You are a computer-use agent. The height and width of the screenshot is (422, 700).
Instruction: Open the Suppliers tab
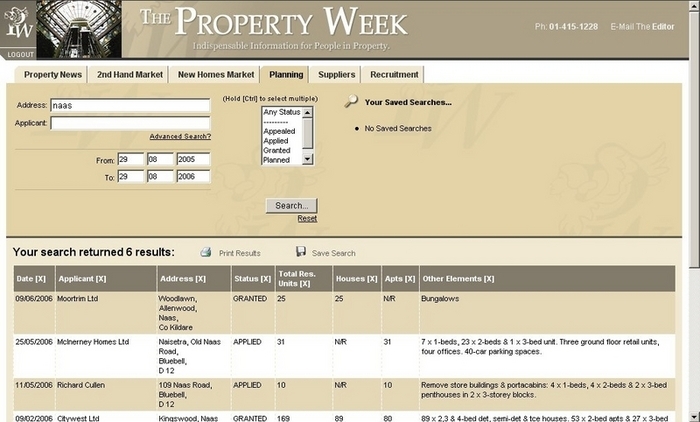coord(336,75)
